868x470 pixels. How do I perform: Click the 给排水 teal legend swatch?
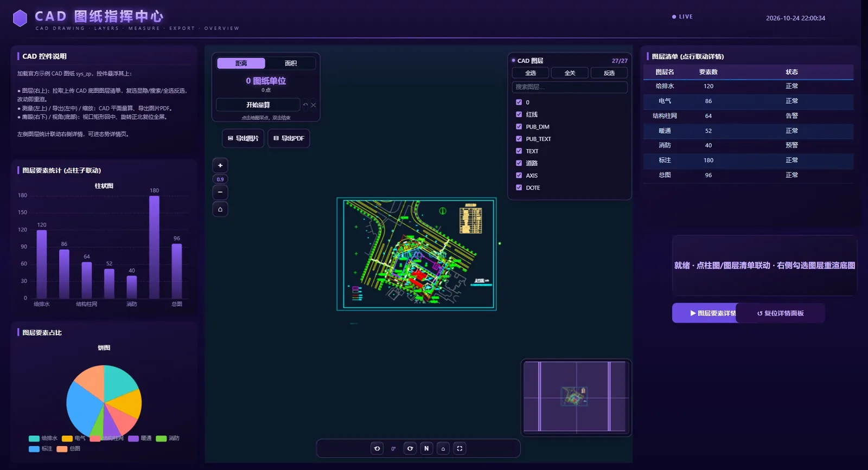click(34, 439)
